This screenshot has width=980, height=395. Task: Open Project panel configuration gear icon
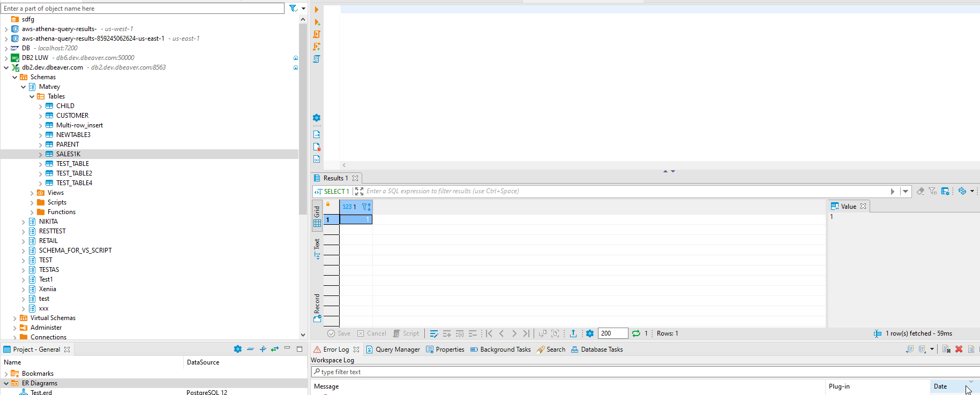238,349
